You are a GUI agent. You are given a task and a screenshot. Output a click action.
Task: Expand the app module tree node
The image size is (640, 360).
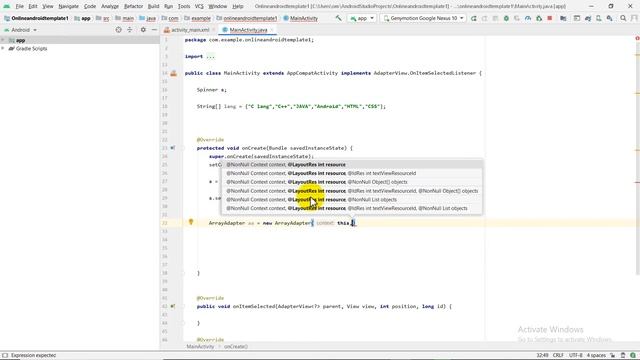click(3, 40)
